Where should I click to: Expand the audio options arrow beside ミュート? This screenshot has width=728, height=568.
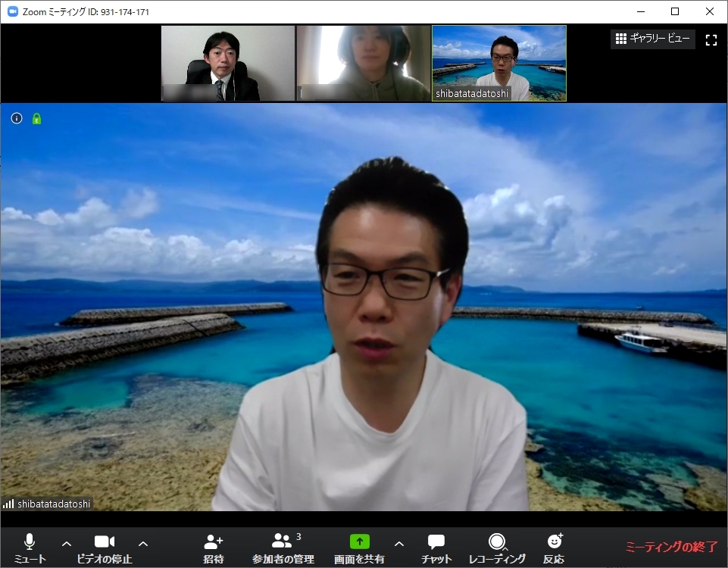tap(67, 543)
